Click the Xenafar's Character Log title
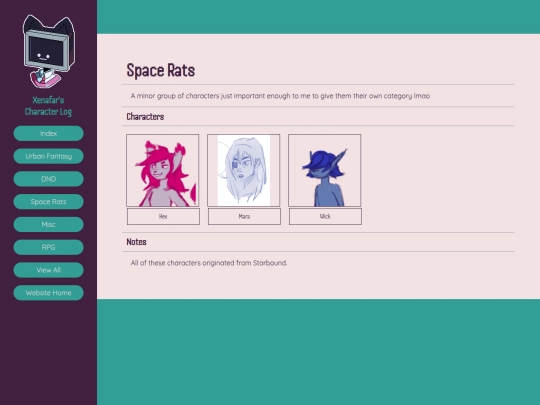This screenshot has width=540, height=405. 48,106
